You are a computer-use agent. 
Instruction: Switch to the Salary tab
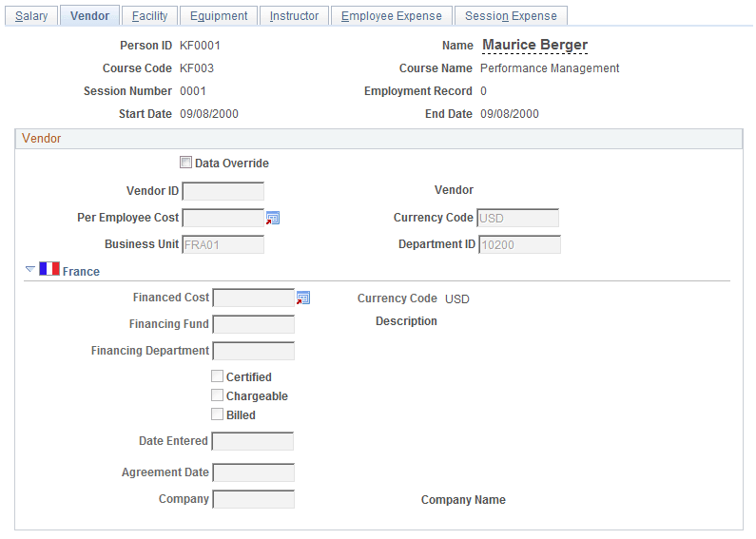31,16
